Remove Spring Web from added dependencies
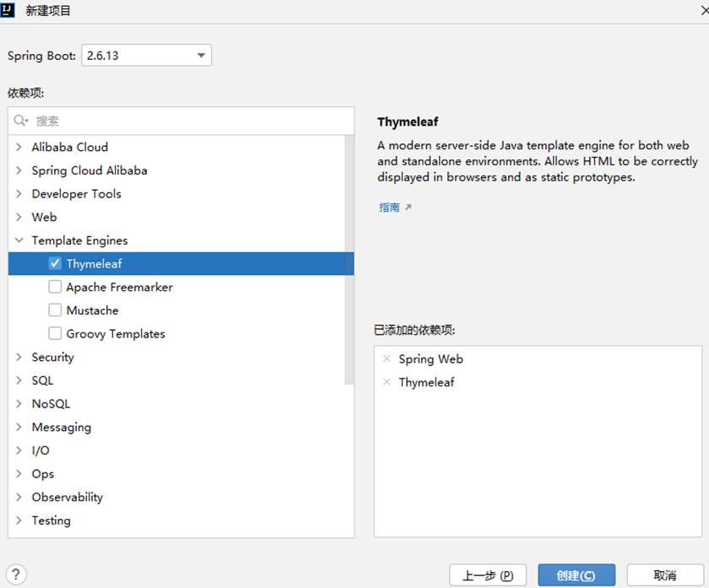709x588 pixels. point(387,359)
